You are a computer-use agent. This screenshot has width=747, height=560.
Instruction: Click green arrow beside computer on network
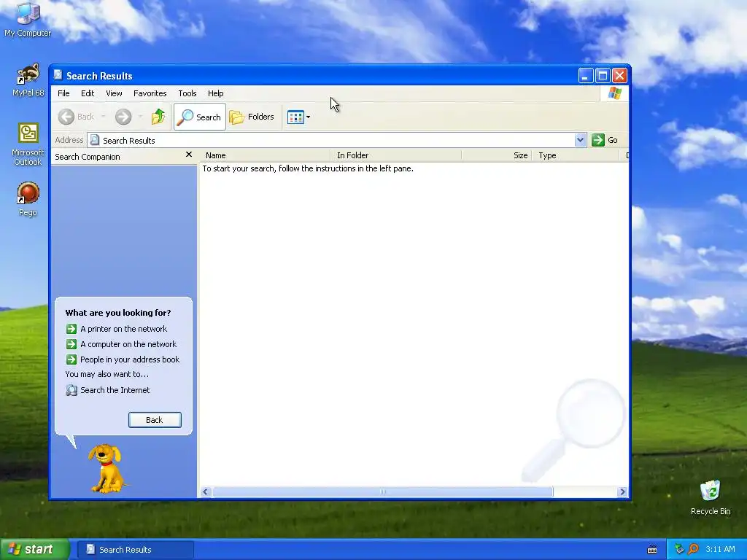coord(71,344)
